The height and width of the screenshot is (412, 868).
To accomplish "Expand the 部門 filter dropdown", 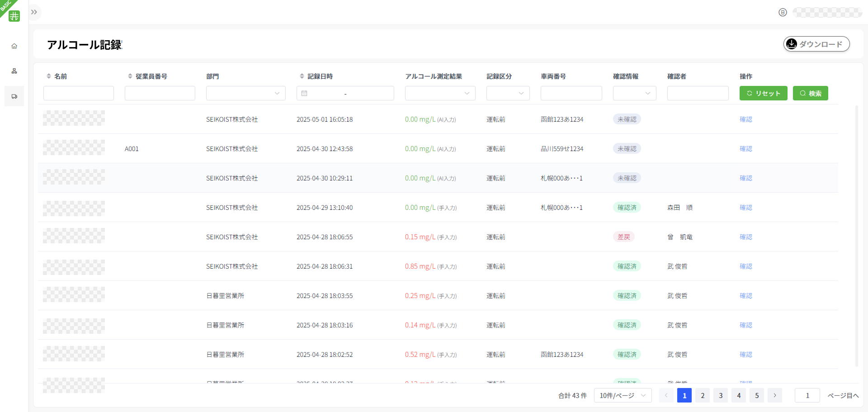I will (x=245, y=94).
